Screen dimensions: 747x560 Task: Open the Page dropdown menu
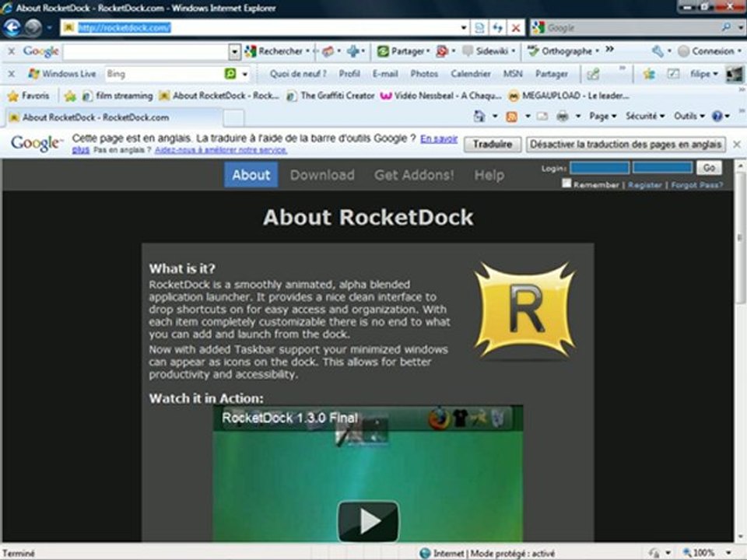tap(602, 117)
